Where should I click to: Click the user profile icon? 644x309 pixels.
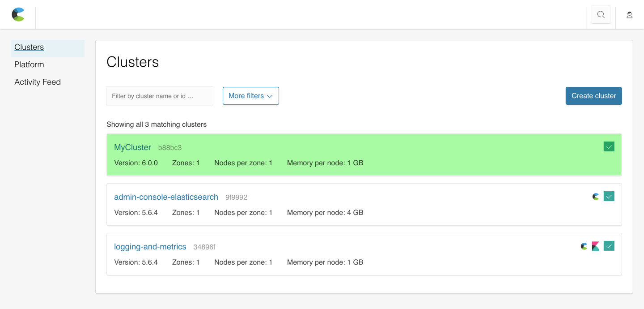tap(629, 15)
